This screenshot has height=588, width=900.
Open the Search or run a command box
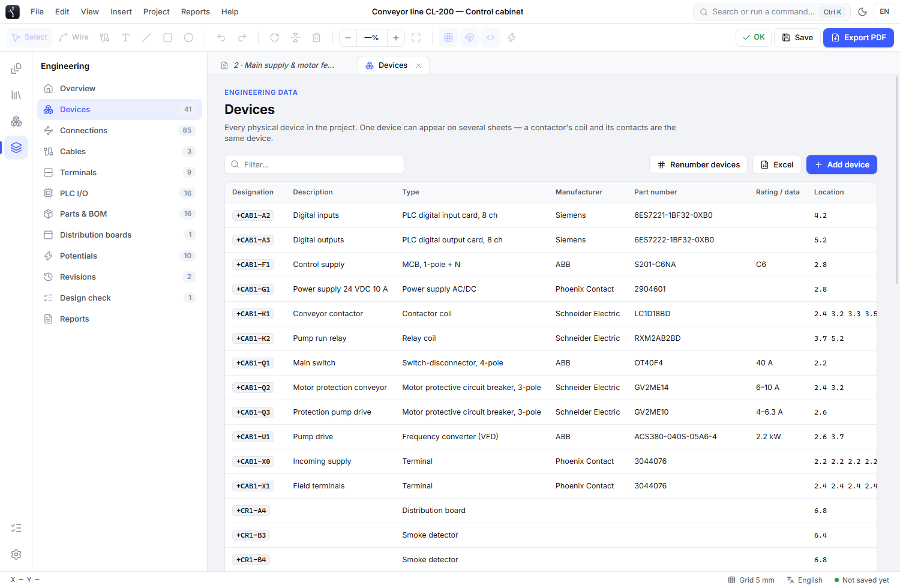(x=771, y=11)
